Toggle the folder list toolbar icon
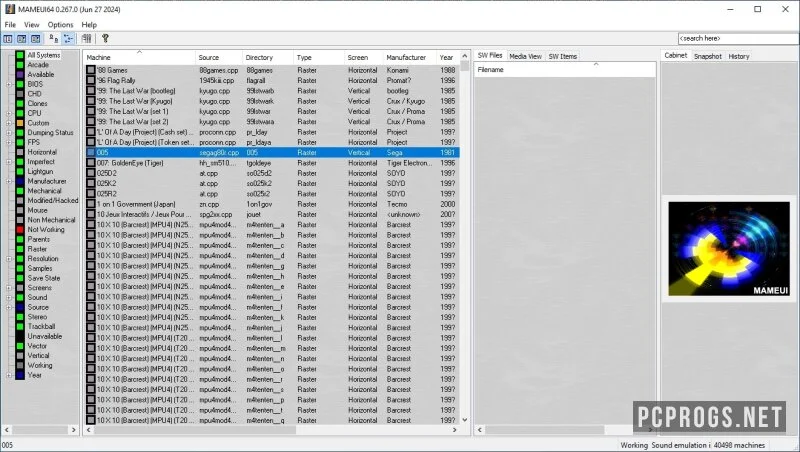 (8, 39)
